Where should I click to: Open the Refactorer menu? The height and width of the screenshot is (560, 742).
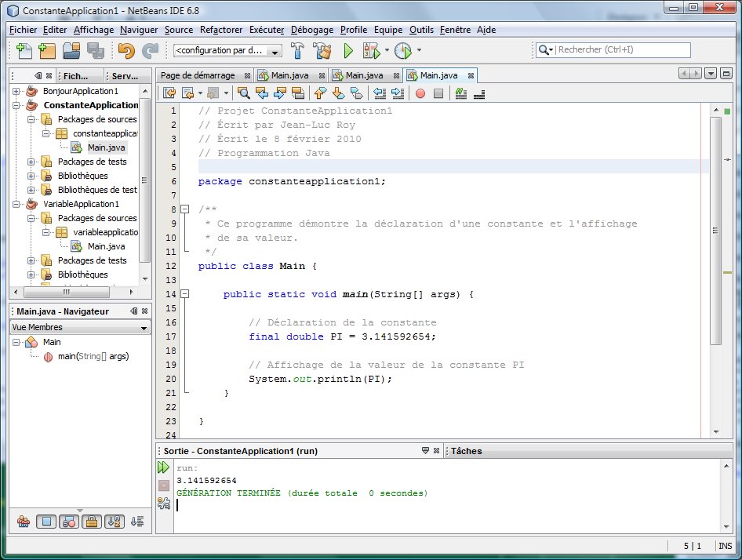tap(221, 30)
